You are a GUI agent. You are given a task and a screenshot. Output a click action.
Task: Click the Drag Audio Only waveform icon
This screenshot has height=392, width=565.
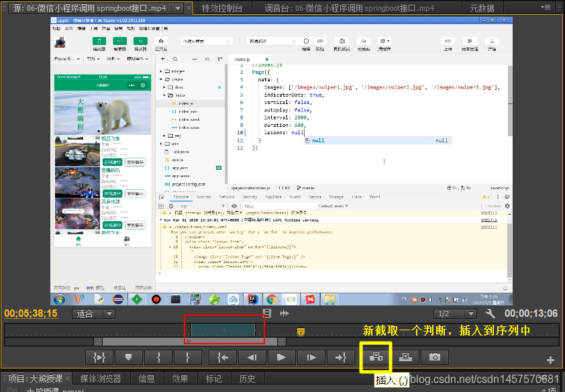coord(285,313)
